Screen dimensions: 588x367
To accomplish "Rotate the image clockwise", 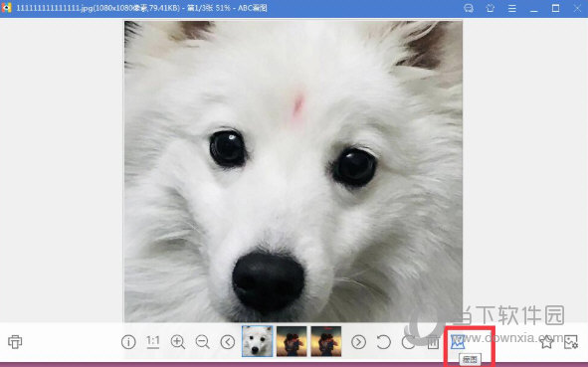I will 408,342.
